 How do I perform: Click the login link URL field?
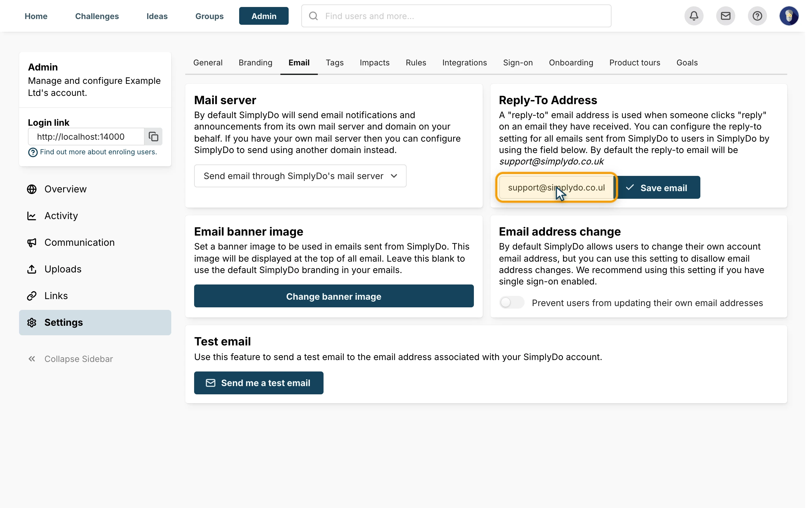click(x=86, y=137)
